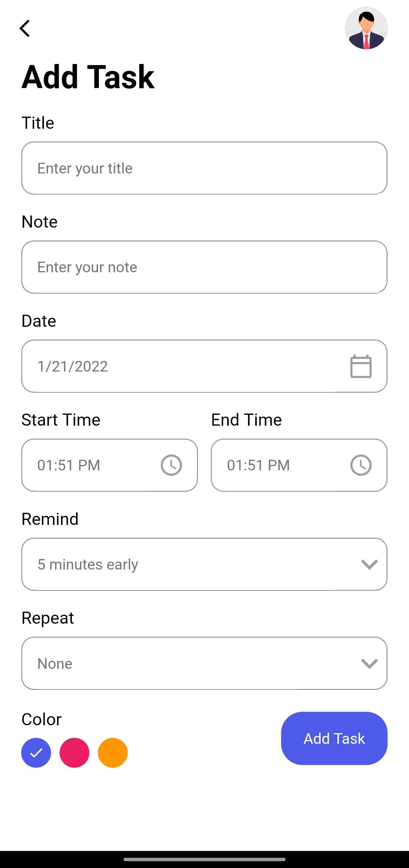The width and height of the screenshot is (409, 868).
Task: Open the '5 minutes early' reminder selector
Action: (x=182, y=564)
